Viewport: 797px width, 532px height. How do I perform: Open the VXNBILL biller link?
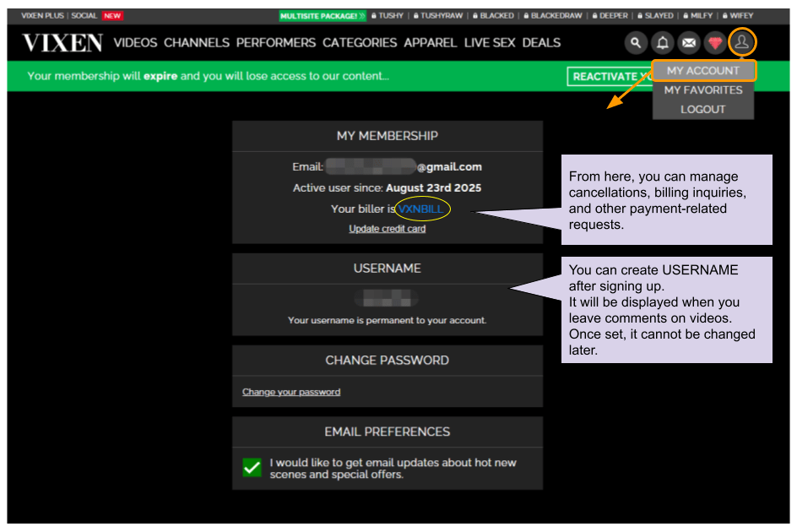click(x=421, y=209)
